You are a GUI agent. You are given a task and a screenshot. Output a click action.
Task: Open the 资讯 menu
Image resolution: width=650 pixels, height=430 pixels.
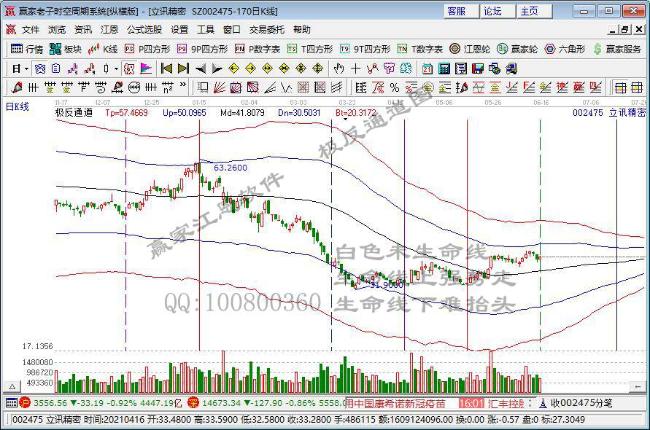click(x=83, y=29)
